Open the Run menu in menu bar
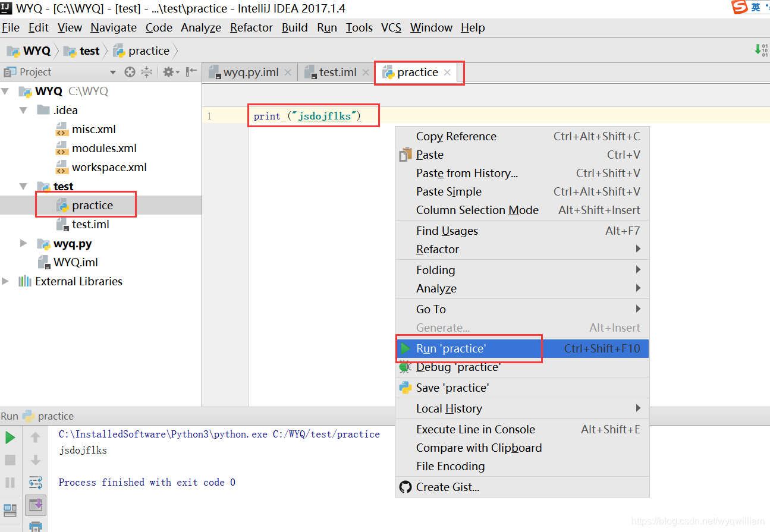 [327, 28]
